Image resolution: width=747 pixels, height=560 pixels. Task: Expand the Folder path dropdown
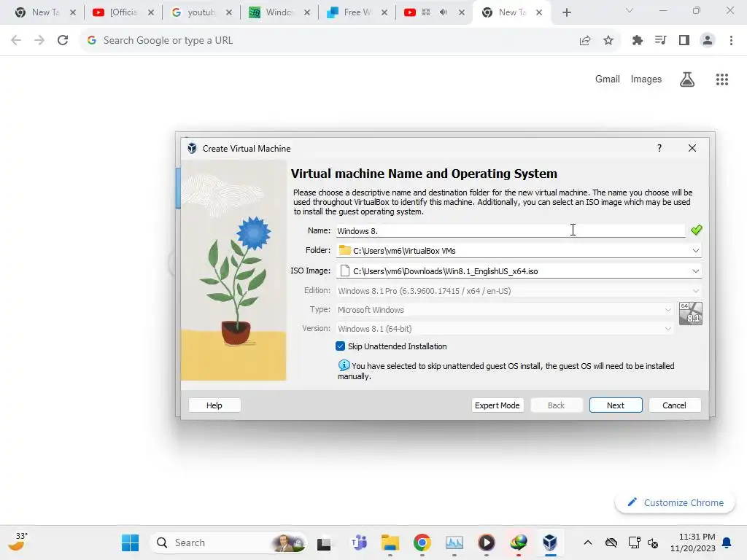coord(695,251)
